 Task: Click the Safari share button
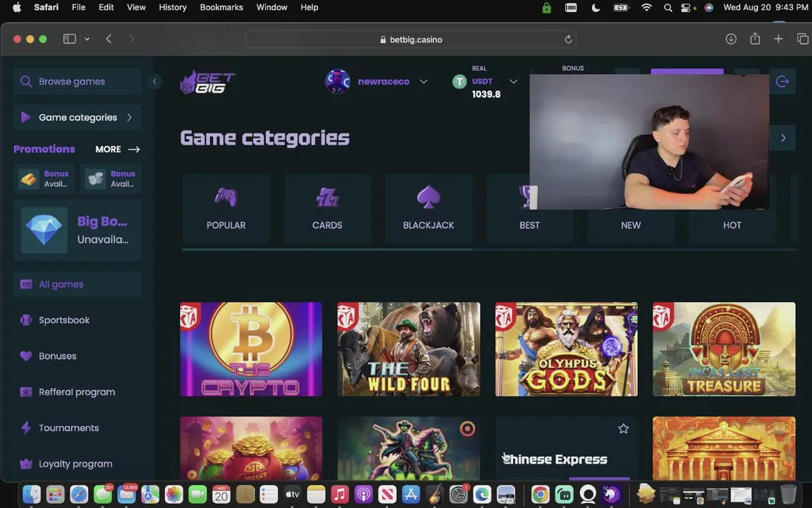click(x=755, y=39)
